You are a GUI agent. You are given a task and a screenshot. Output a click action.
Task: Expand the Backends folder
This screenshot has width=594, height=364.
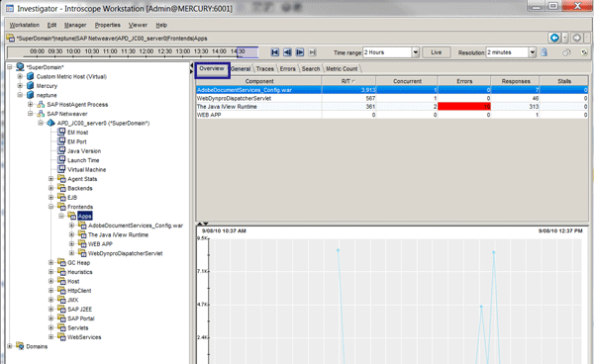(x=50, y=188)
